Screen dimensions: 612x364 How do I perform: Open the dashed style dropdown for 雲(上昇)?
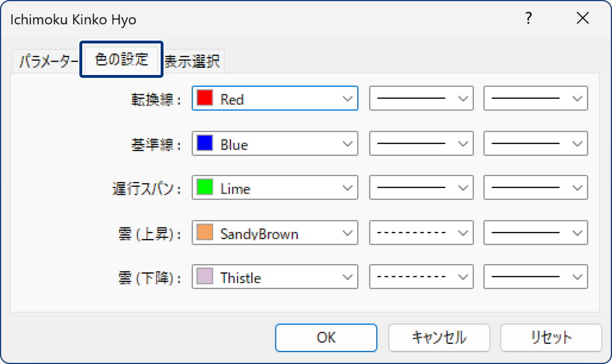[421, 233]
